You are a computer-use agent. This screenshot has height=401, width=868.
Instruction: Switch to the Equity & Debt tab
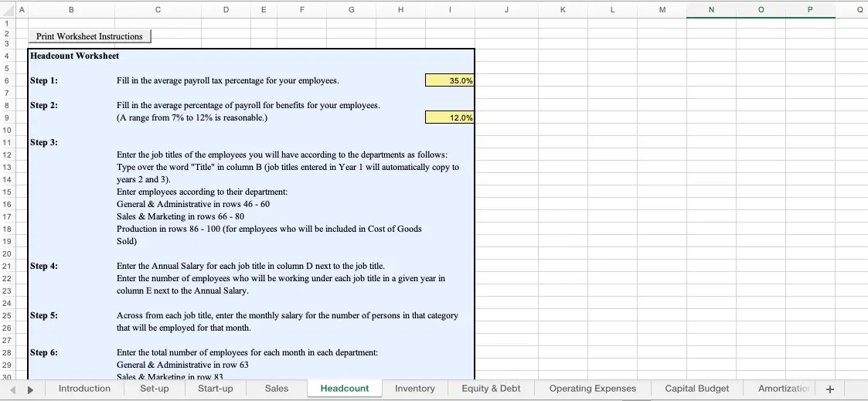(x=491, y=389)
